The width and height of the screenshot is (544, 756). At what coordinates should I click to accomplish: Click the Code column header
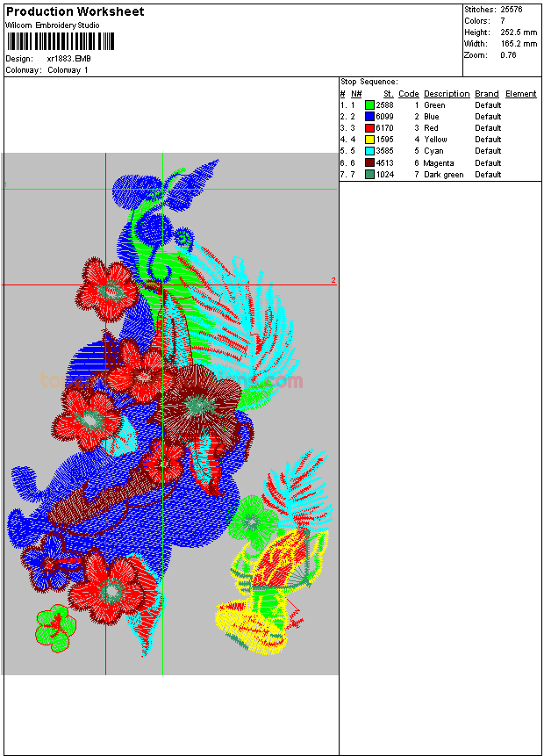[408, 94]
